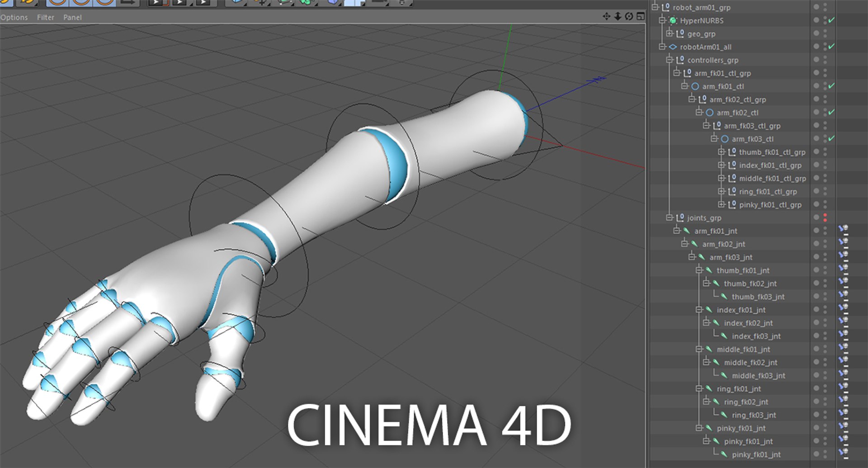The height and width of the screenshot is (468, 868).
Task: Click the joint icon beside index_fk03_jnt
Action: [724, 336]
